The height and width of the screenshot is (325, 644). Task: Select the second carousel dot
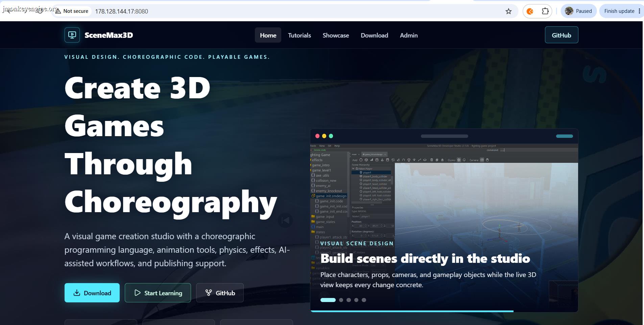[341, 300]
